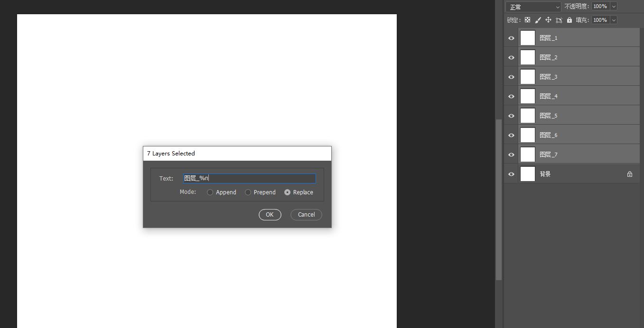644x328 pixels.
Task: Cancel the 7 Layers Selected dialog
Action: click(306, 215)
